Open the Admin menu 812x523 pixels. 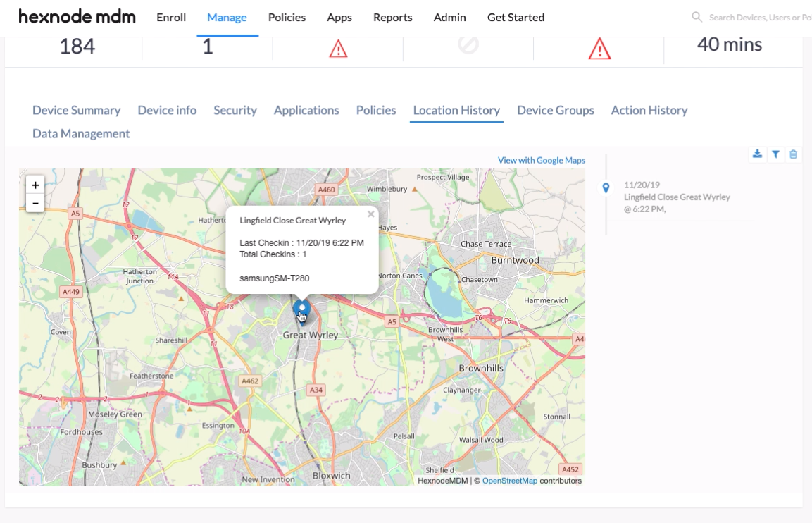449,17
